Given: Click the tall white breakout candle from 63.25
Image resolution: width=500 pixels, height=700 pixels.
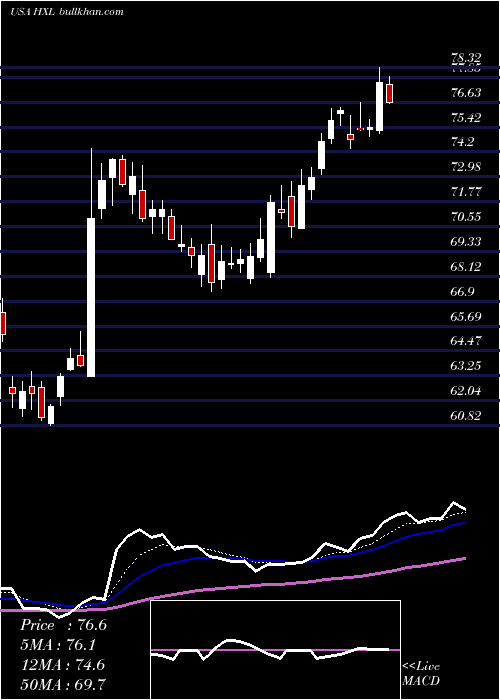Looking at the screenshot, I should 91,297.
